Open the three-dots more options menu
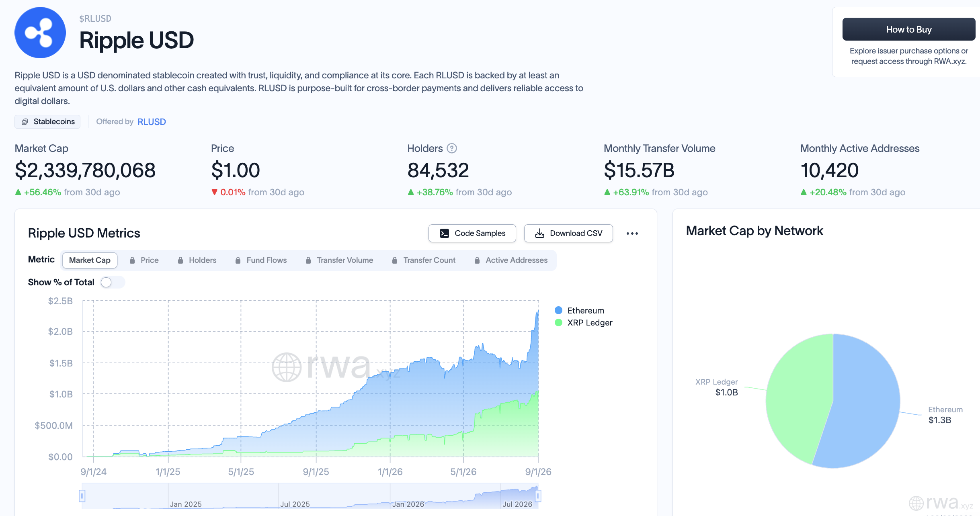Screen dimensions: 980x516 tap(632, 233)
